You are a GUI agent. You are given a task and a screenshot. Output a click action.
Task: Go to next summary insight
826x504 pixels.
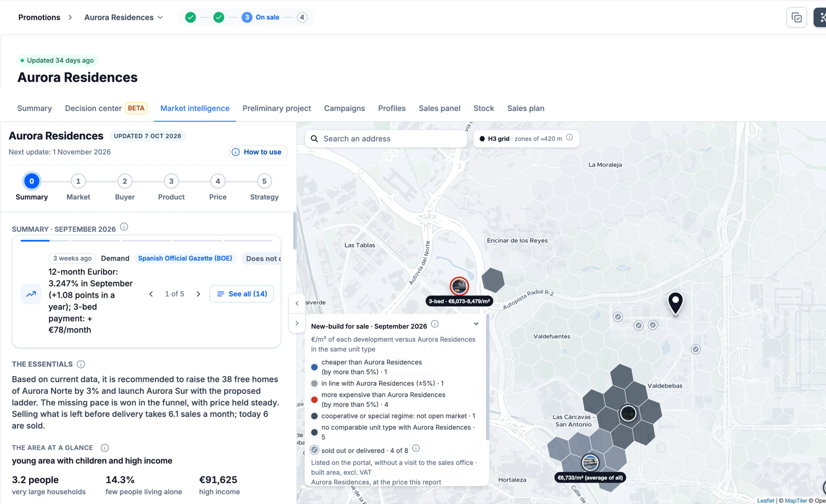[x=198, y=294]
